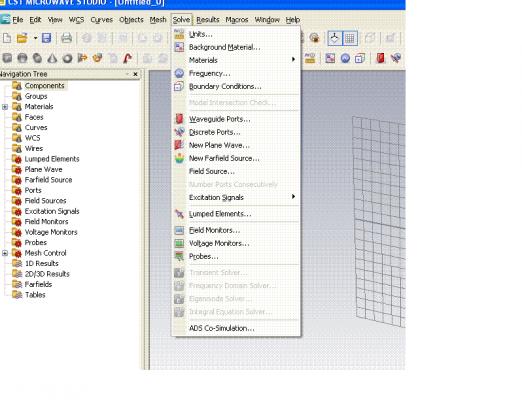Open the View menu
The image size is (522, 400).
(x=55, y=20)
